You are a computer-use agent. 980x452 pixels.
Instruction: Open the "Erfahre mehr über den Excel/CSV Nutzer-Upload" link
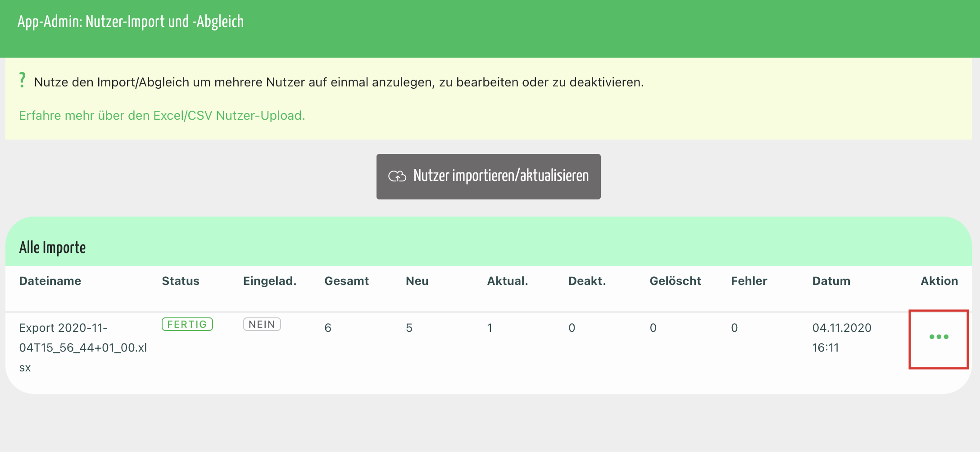click(x=161, y=115)
